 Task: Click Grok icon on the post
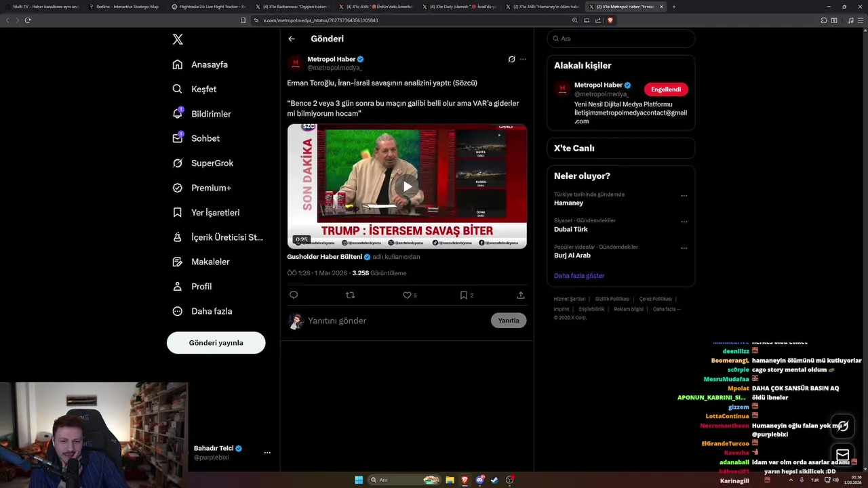click(x=511, y=60)
